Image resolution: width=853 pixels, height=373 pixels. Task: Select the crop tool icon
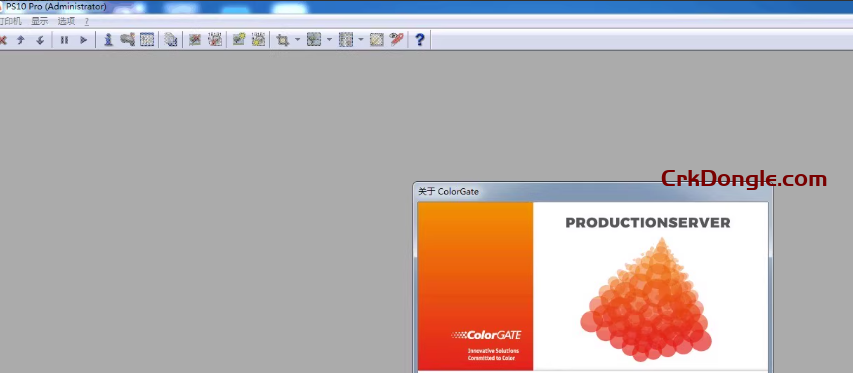point(282,40)
